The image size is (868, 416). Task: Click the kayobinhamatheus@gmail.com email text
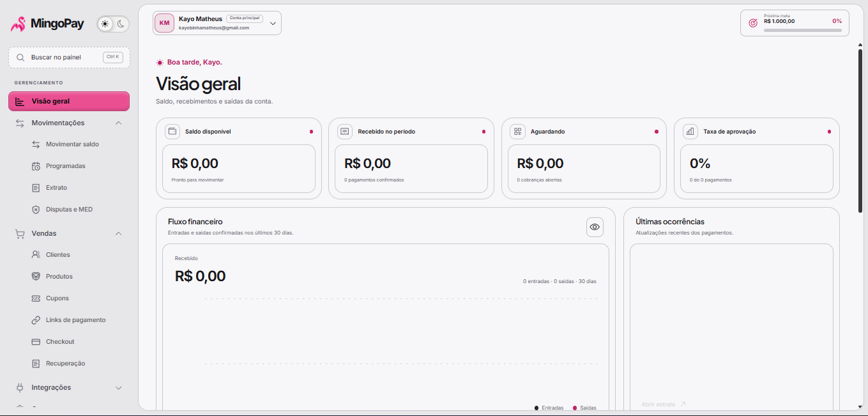click(214, 28)
